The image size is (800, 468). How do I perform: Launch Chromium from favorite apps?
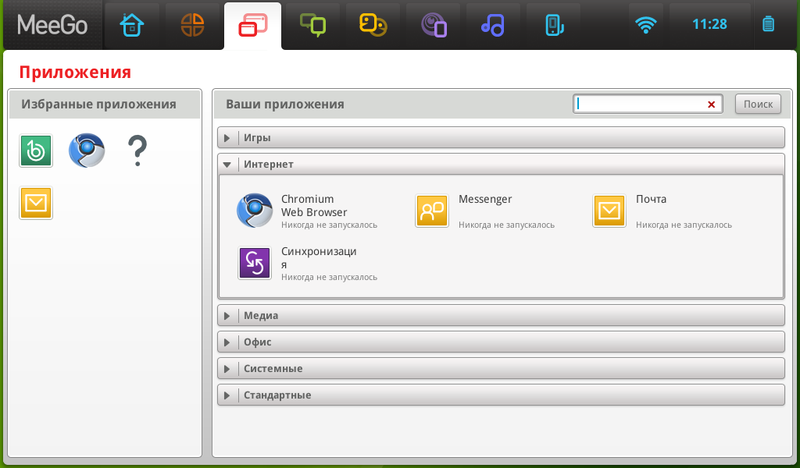(x=87, y=151)
